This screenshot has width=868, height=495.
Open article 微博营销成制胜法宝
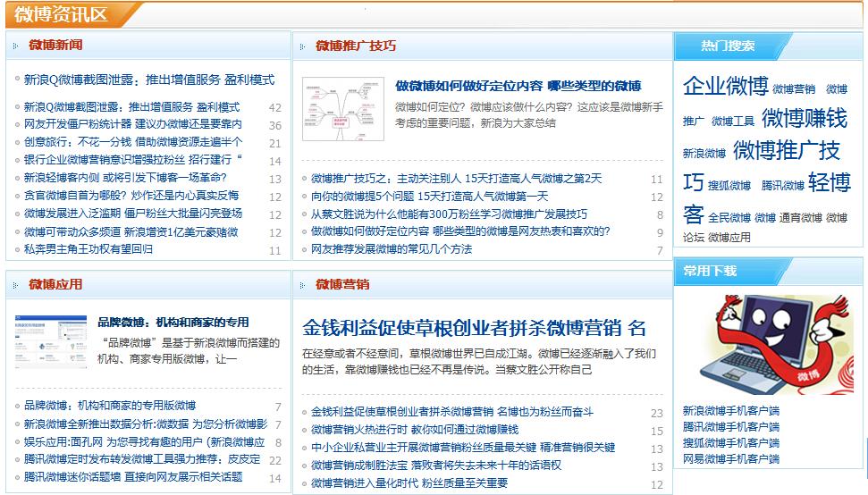(436, 466)
